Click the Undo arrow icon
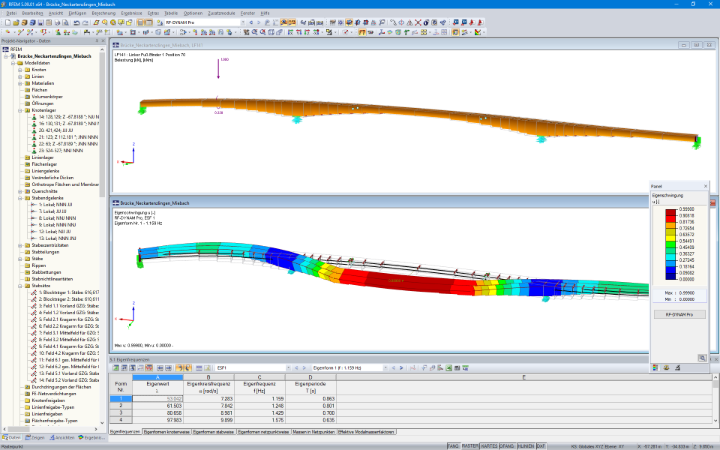Viewport: 720px width, 450px height. pyautogui.click(x=77, y=22)
